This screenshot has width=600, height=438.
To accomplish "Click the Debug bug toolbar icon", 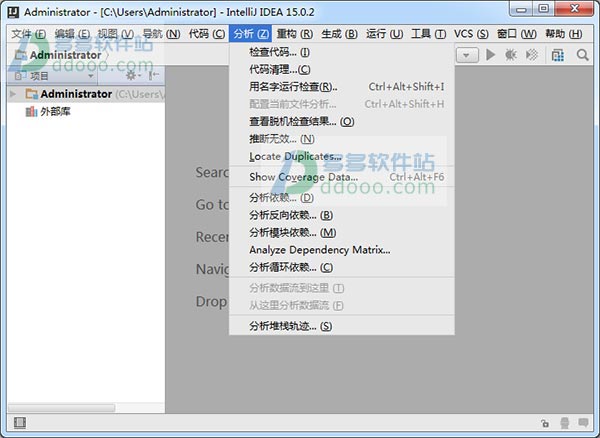I will click(511, 55).
